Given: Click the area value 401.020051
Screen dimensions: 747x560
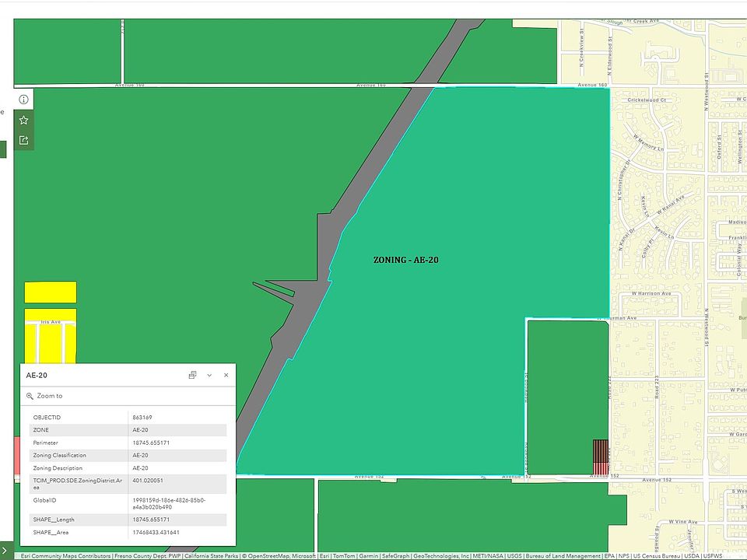Looking at the screenshot, I should [x=148, y=481].
